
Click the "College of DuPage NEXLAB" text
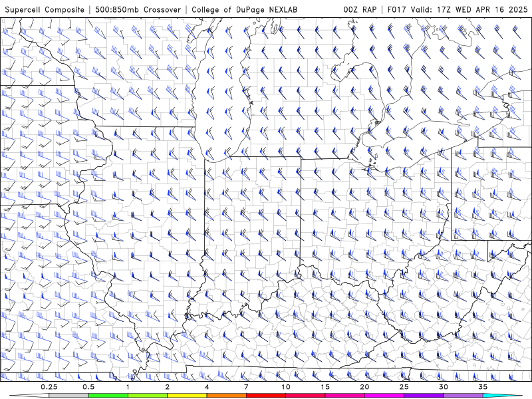[x=244, y=9]
